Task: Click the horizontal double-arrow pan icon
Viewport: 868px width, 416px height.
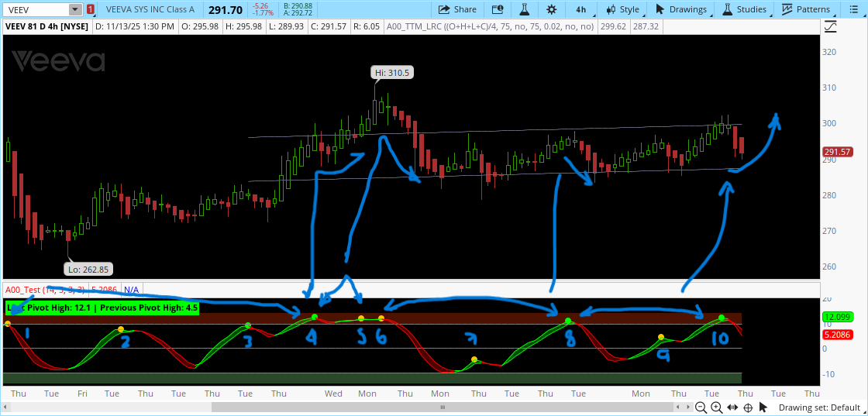Action: (x=732, y=407)
